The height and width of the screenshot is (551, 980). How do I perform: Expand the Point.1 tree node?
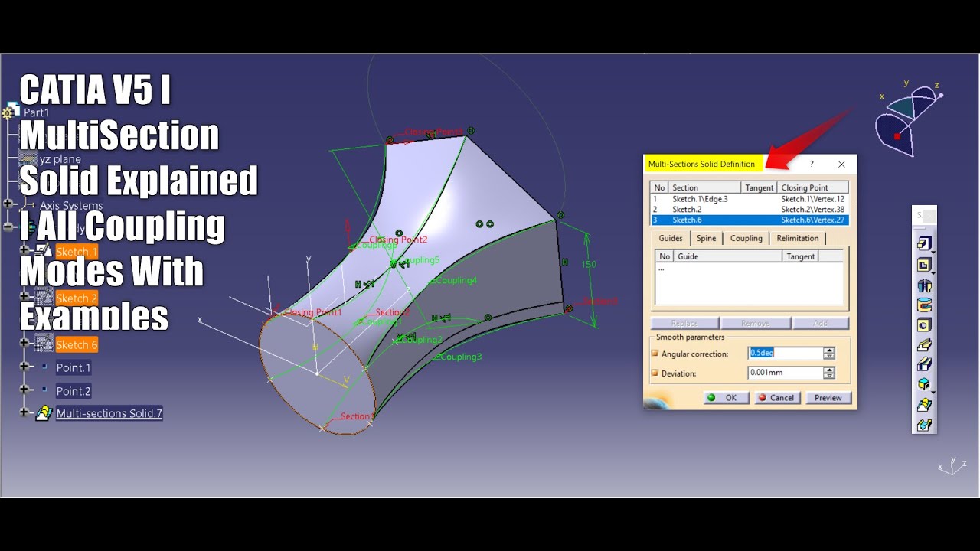coord(24,367)
